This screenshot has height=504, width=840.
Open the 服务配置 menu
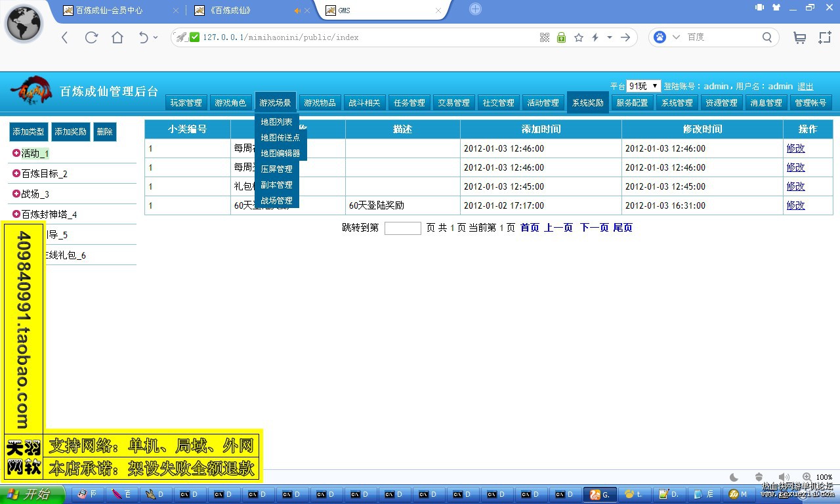(632, 103)
